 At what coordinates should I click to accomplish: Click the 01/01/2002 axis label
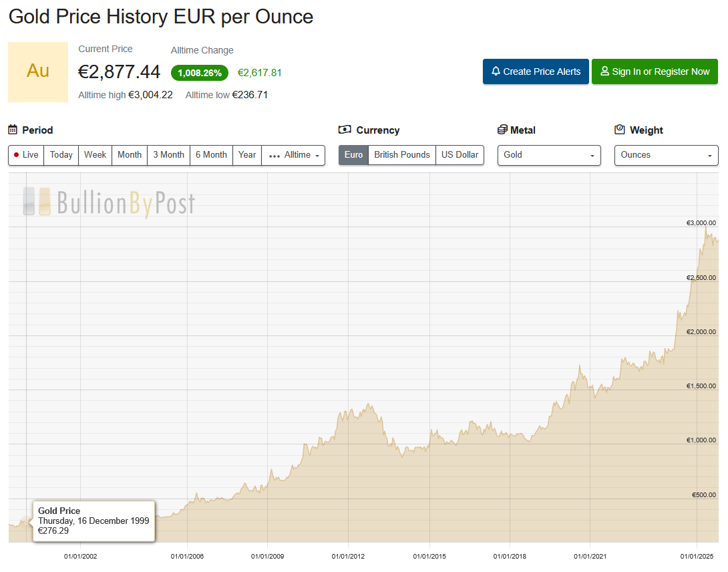81,556
